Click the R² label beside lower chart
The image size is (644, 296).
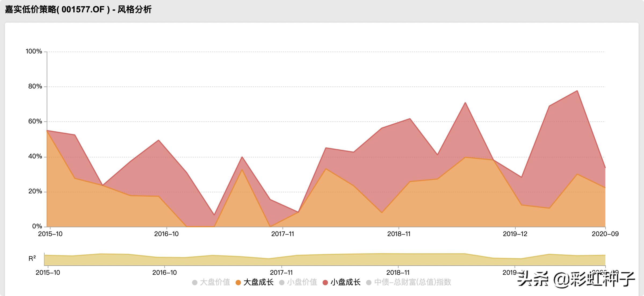click(32, 259)
